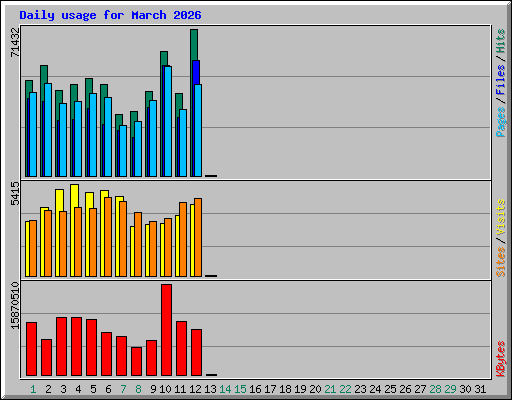The width and height of the screenshot is (512, 400).
Task: Click day 17 on the x-axis
Action: click(270, 389)
